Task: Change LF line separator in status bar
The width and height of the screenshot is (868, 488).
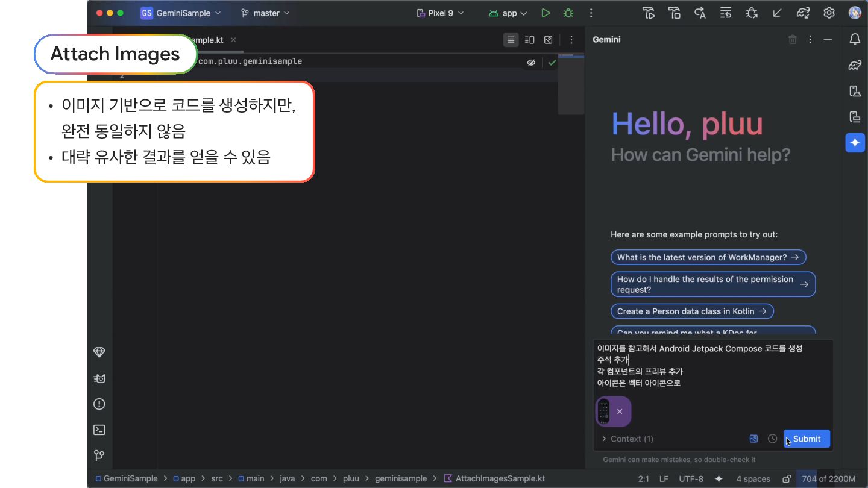Action: (x=664, y=479)
